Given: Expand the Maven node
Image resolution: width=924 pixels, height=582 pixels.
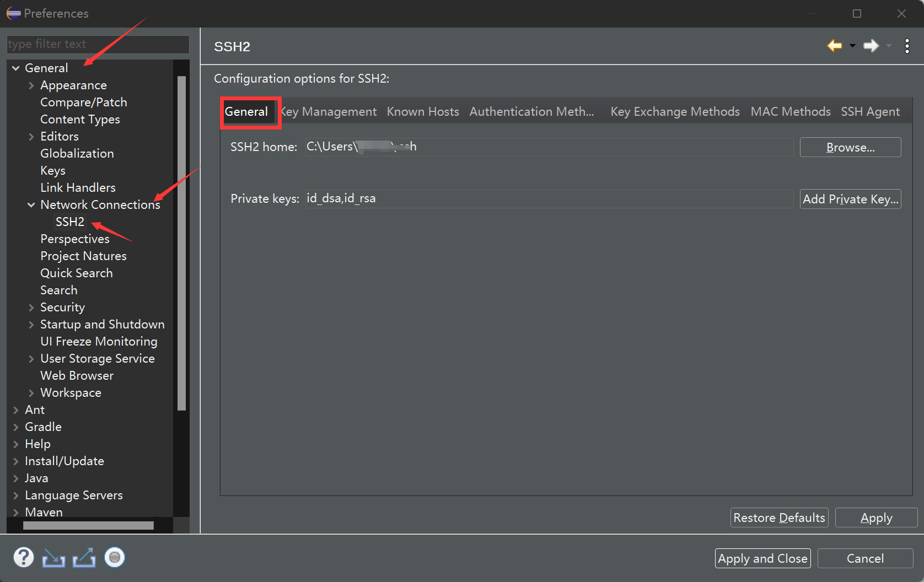Looking at the screenshot, I should pyautogui.click(x=16, y=513).
